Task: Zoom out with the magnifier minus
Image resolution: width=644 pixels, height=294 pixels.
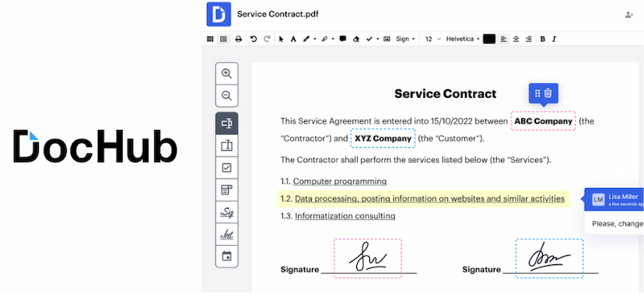Action: [x=226, y=96]
